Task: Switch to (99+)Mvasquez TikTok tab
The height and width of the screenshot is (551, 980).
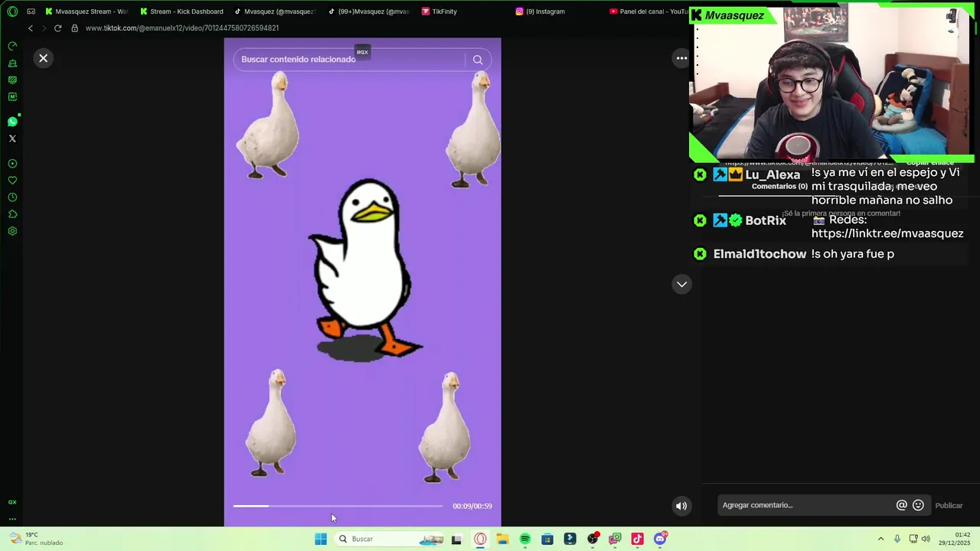Action: 370,11
